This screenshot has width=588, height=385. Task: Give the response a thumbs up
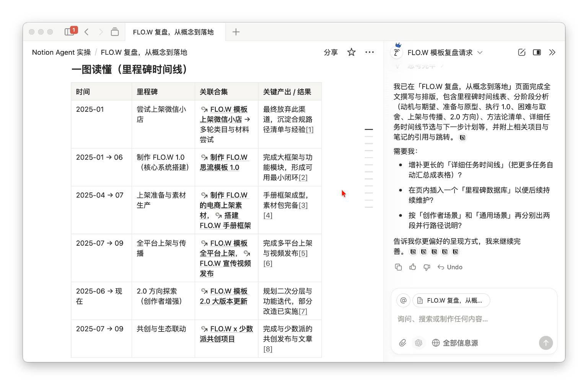[x=413, y=267]
